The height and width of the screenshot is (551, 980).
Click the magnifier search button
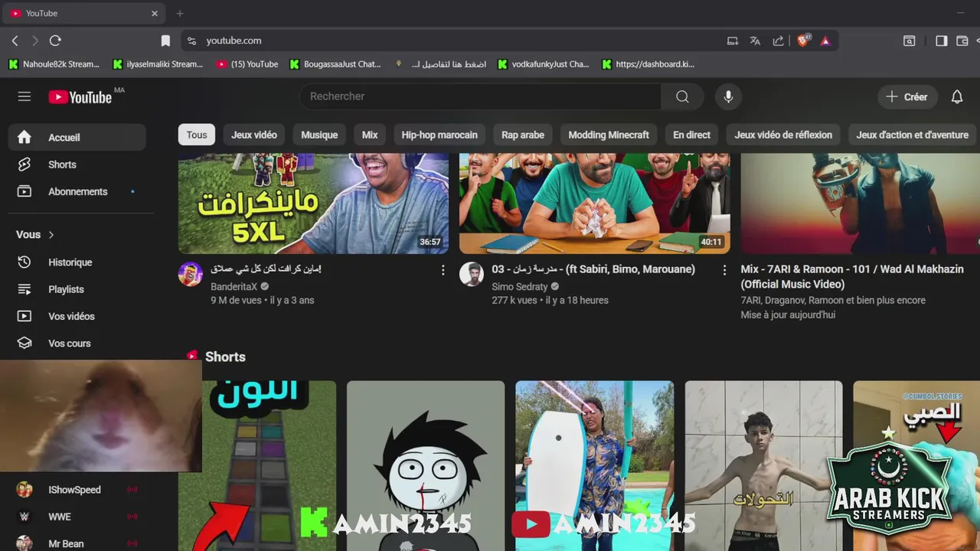(x=682, y=96)
